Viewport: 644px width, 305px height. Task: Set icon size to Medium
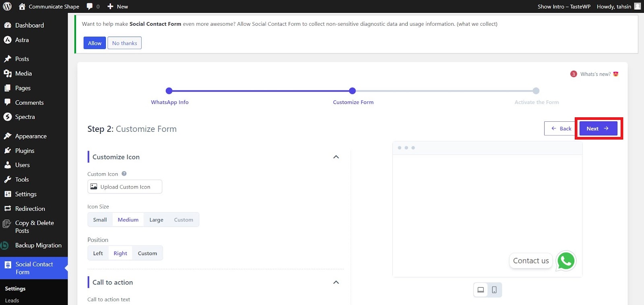(x=128, y=220)
